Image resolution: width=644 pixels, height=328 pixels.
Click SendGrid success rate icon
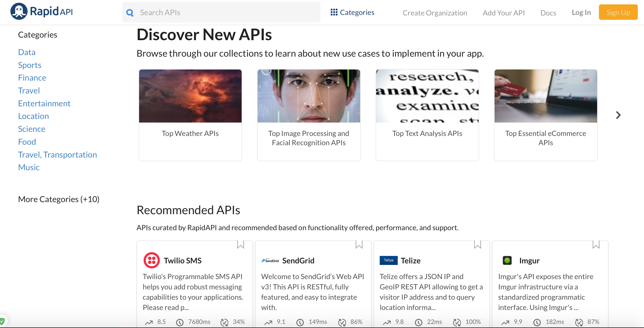(342, 322)
